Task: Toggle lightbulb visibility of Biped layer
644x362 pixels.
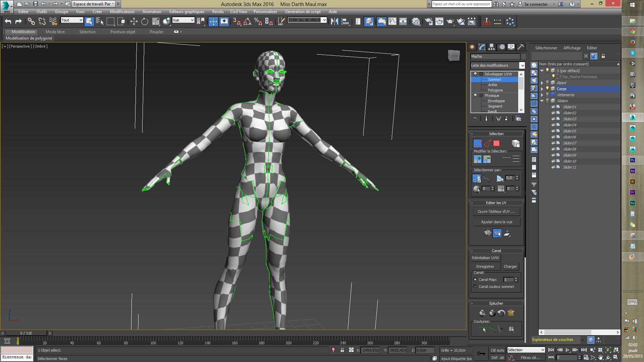Action: coord(547,83)
